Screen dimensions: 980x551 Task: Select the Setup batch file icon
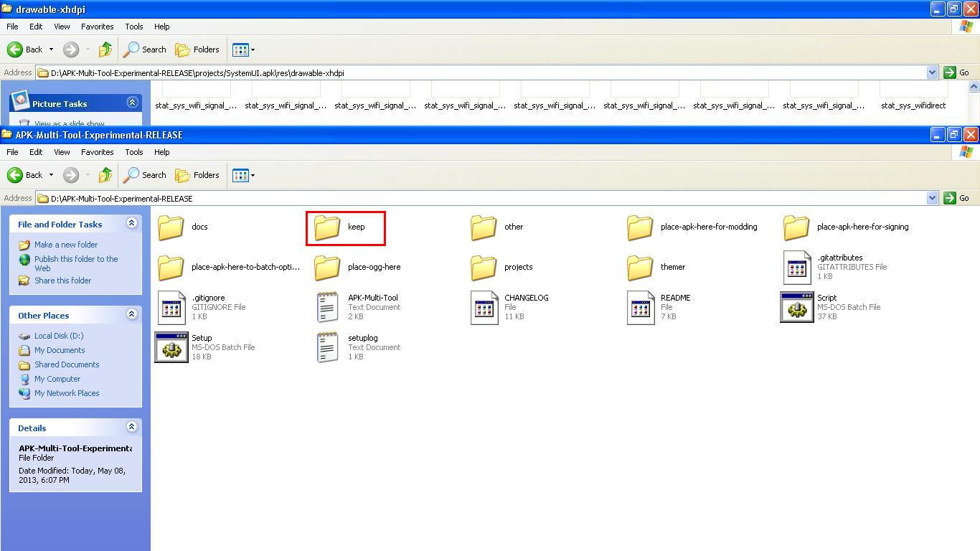click(171, 348)
